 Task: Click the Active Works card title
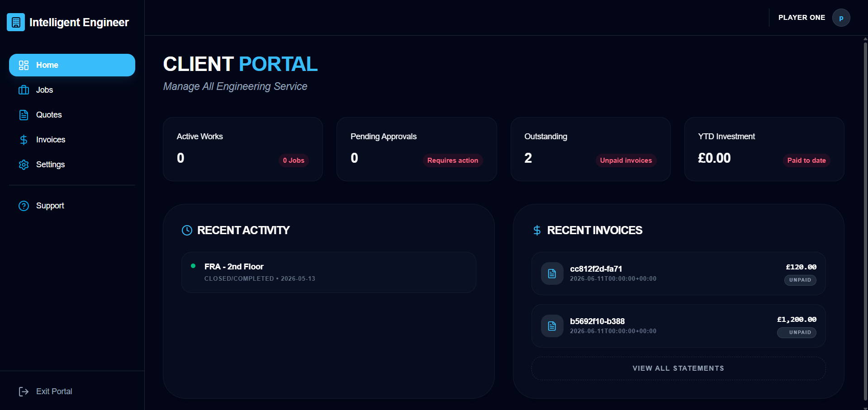click(x=200, y=137)
